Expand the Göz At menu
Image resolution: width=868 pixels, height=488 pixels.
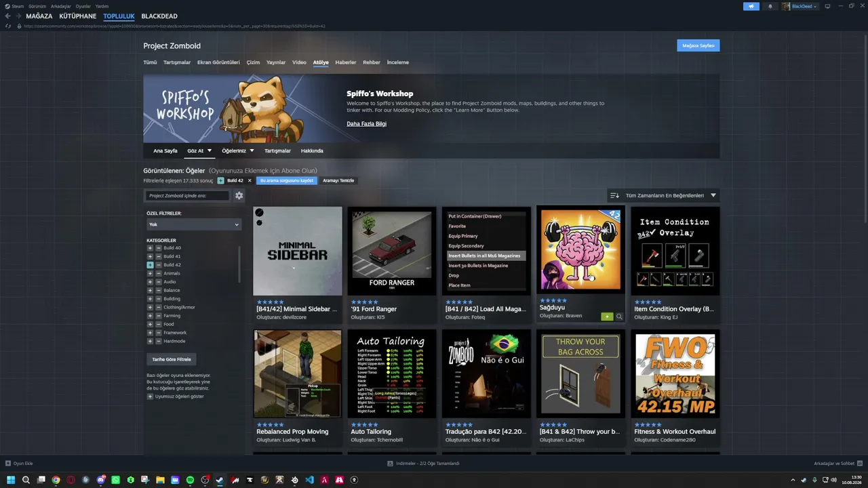point(199,150)
